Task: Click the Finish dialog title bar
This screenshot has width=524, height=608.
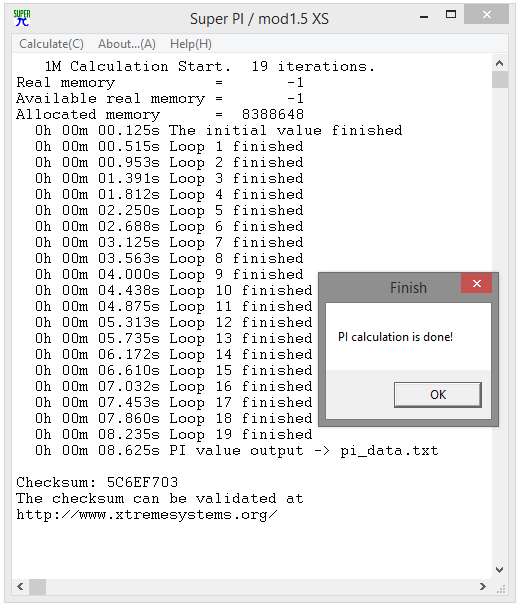Action: [x=392, y=288]
